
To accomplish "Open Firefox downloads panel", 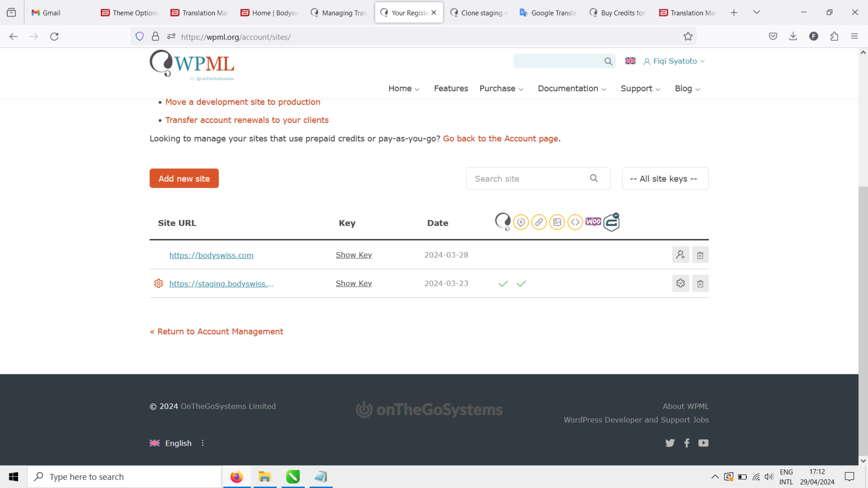I will (793, 36).
